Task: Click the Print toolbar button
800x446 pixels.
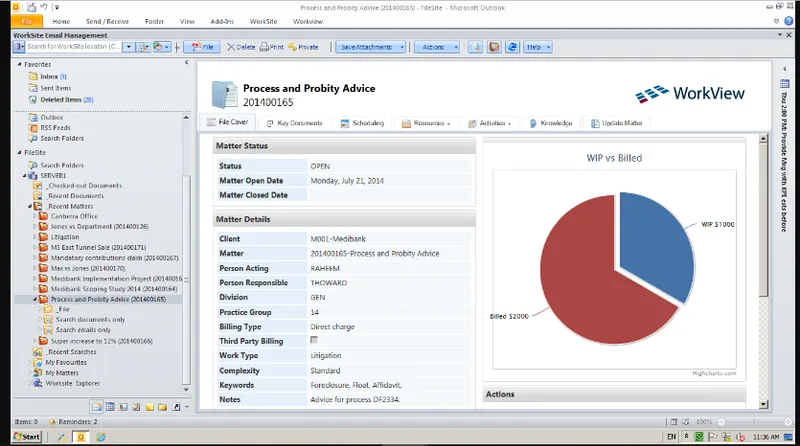Action: pos(271,47)
